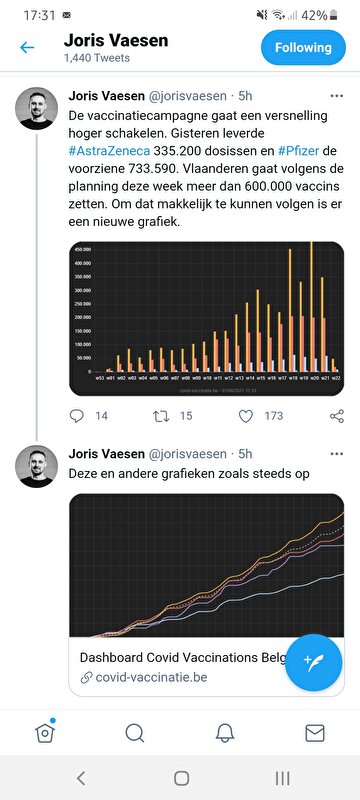Like the tweet with 173 likes

(246, 416)
